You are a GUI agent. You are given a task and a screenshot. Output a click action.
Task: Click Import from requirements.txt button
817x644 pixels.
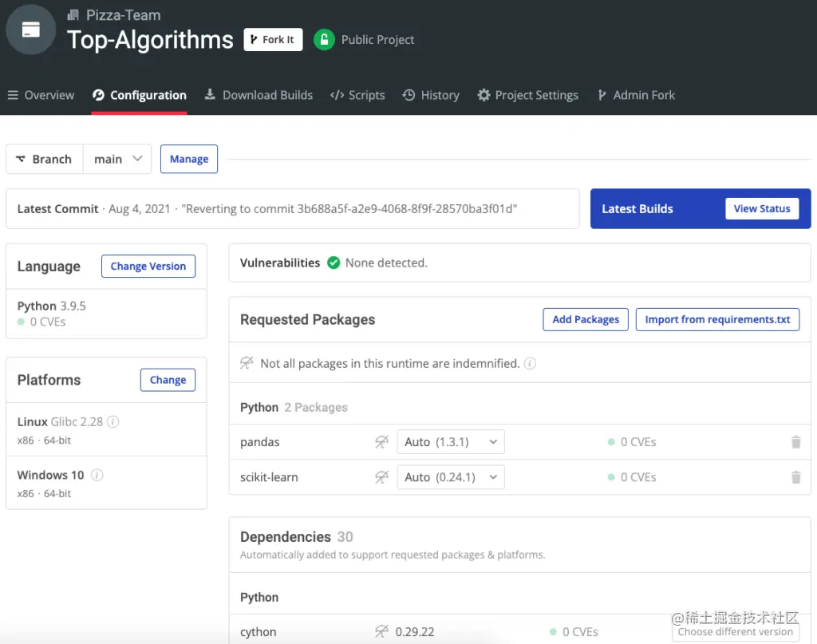pos(717,319)
